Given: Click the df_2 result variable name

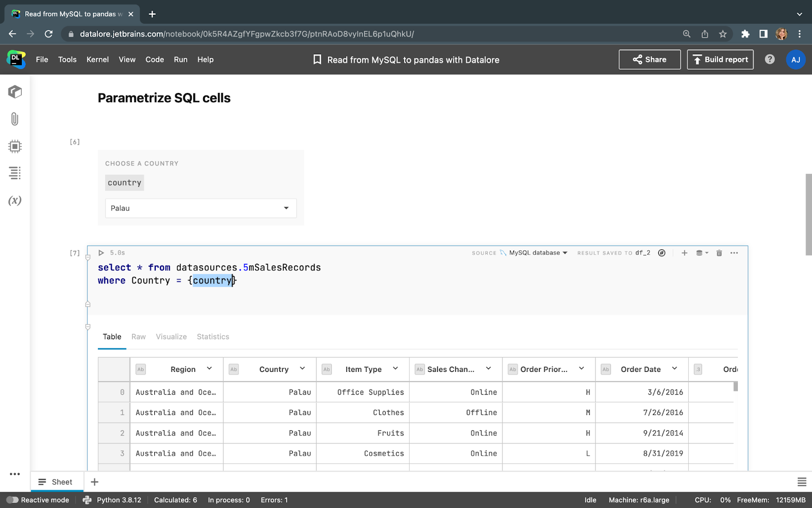Looking at the screenshot, I should pos(642,253).
